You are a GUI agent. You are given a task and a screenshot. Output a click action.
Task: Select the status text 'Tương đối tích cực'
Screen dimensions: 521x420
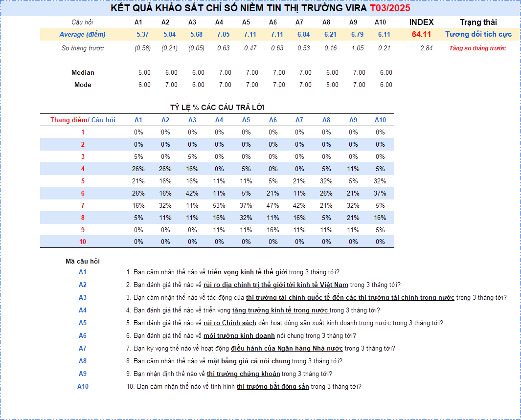click(x=478, y=35)
